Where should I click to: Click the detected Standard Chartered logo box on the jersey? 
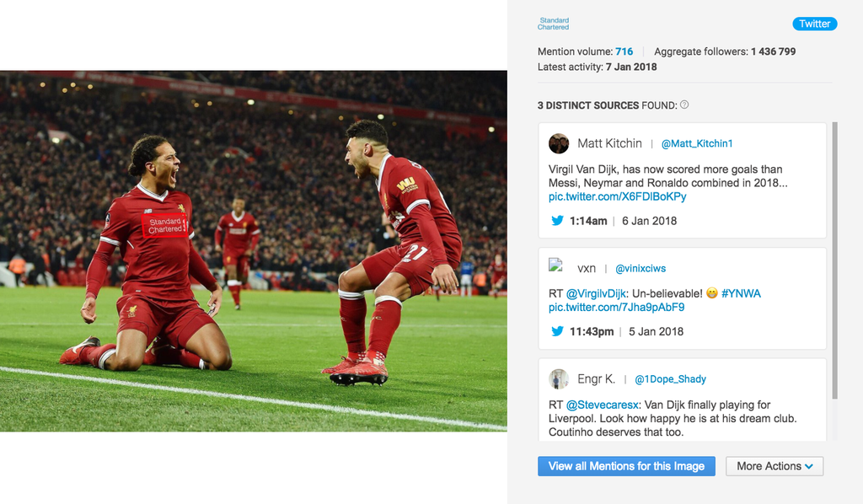(164, 225)
